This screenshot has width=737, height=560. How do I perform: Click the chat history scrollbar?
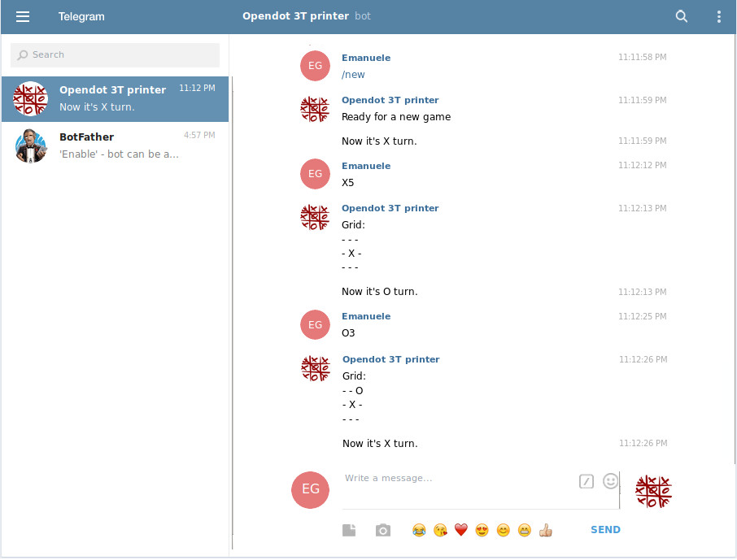[x=735, y=249]
